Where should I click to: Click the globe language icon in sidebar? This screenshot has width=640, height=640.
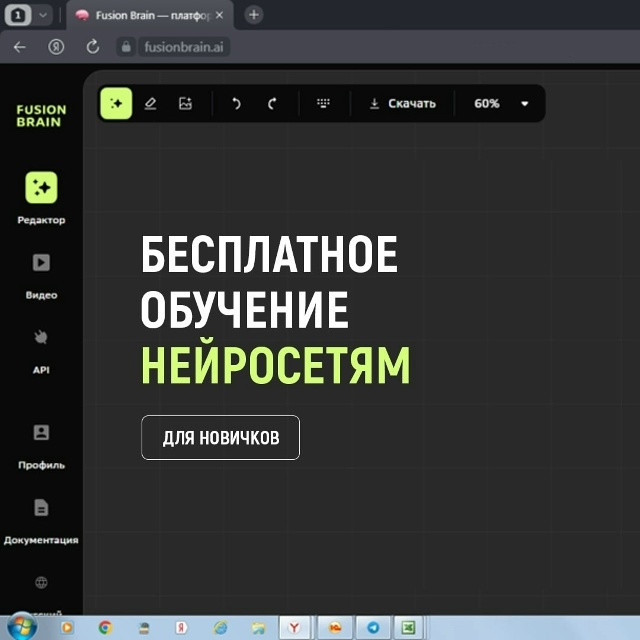41,582
